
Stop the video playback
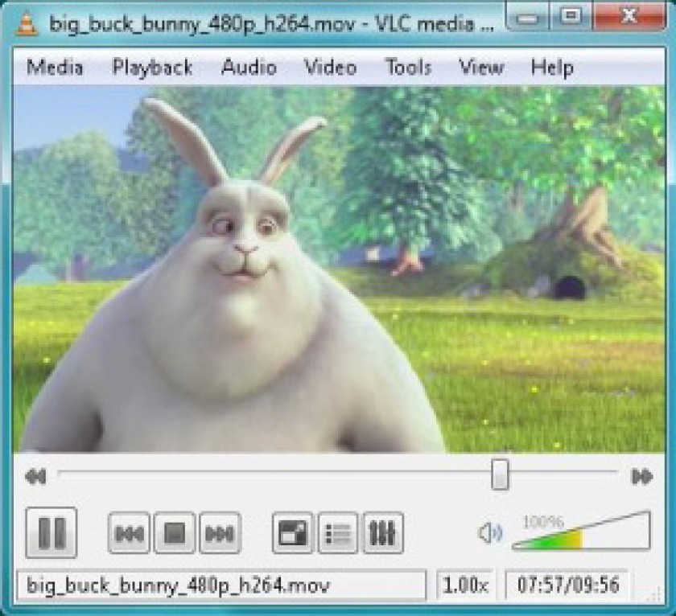[175, 533]
